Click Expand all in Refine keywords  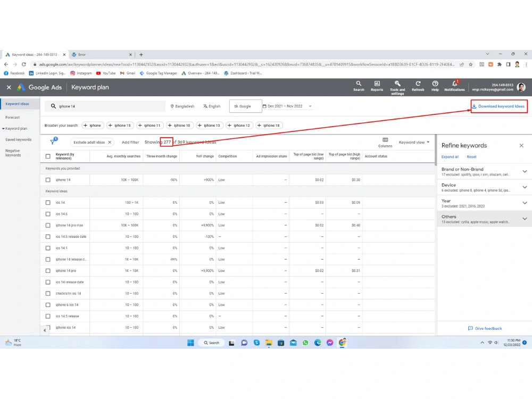[x=450, y=157]
